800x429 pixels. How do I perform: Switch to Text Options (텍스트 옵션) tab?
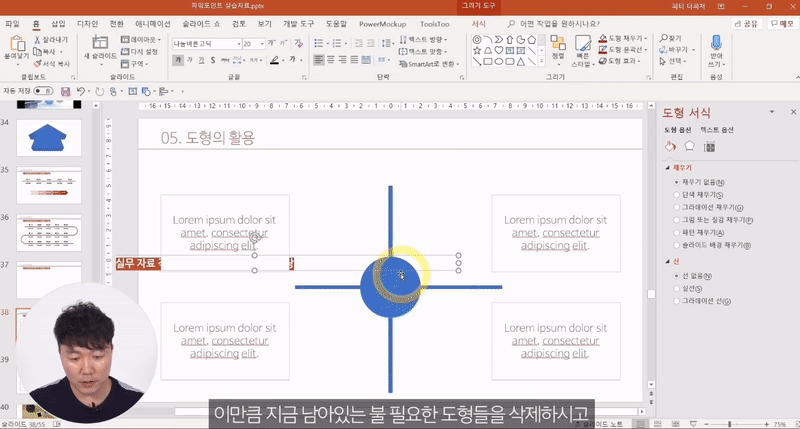point(717,130)
